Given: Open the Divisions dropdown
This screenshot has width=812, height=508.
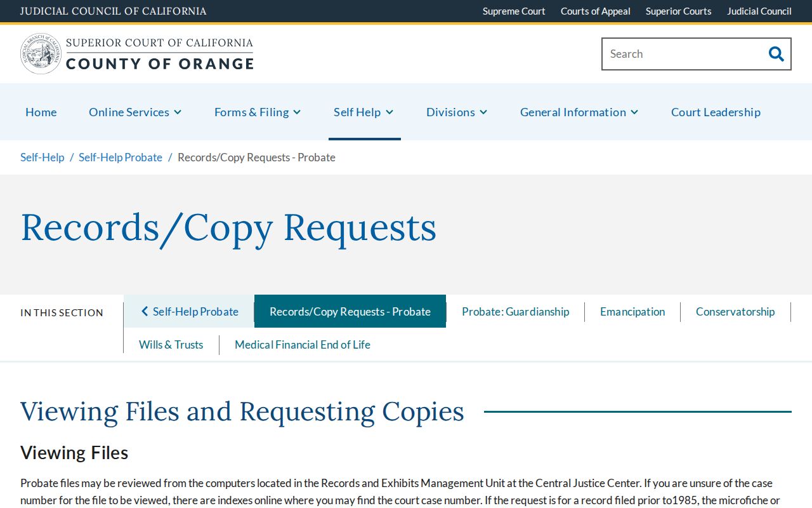Looking at the screenshot, I should pos(457,112).
